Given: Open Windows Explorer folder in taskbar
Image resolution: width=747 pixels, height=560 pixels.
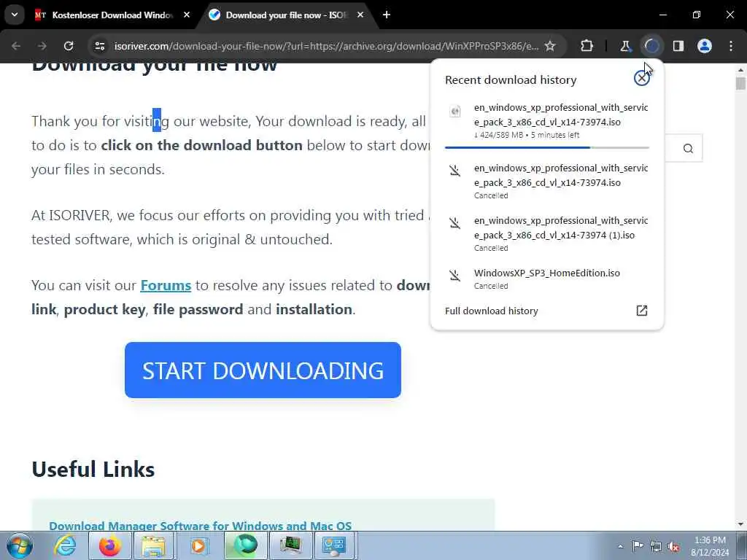Looking at the screenshot, I should click(153, 545).
